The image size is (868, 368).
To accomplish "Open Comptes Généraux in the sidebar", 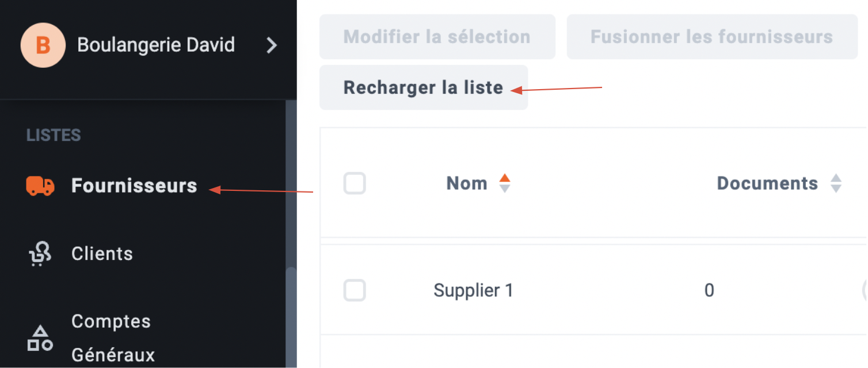I will pyautogui.click(x=113, y=338).
